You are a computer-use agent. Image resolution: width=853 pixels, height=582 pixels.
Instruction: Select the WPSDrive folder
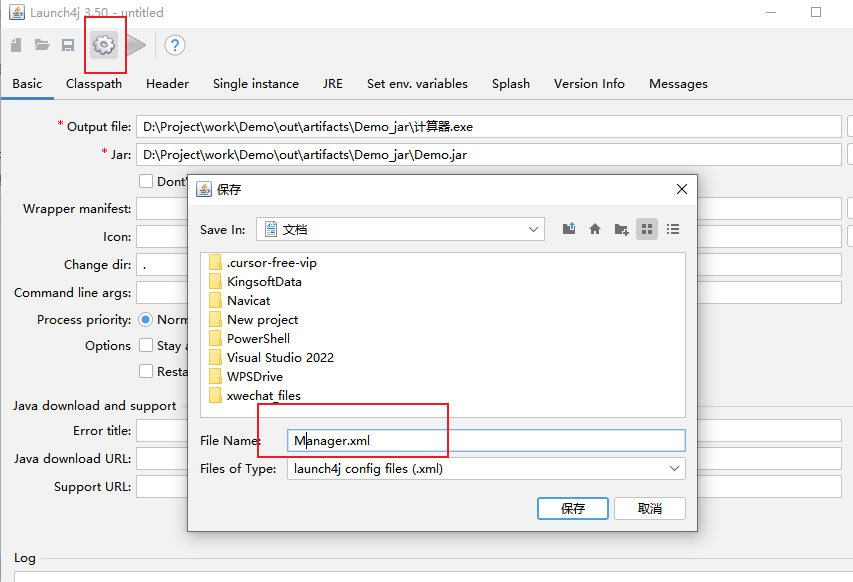tap(246, 377)
